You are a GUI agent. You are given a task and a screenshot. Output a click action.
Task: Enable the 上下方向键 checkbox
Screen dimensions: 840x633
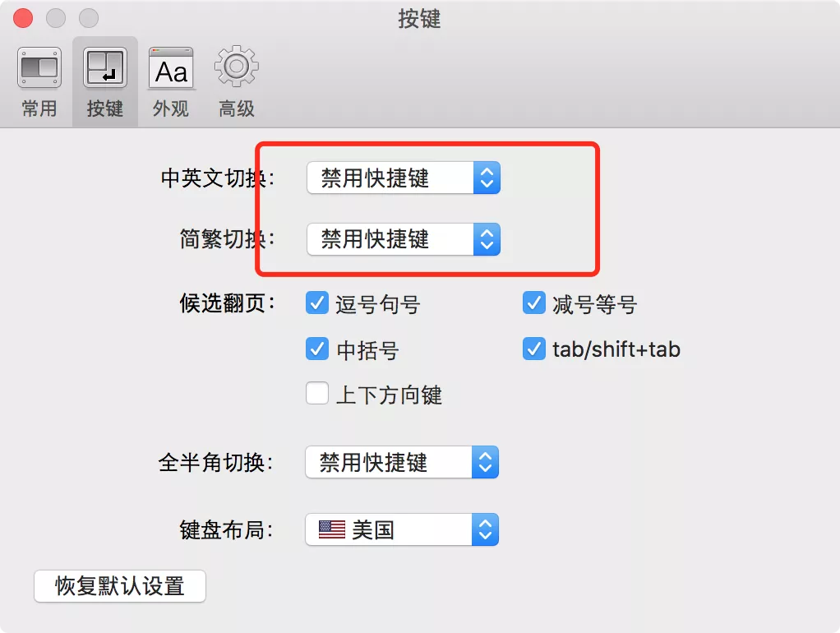[317, 393]
